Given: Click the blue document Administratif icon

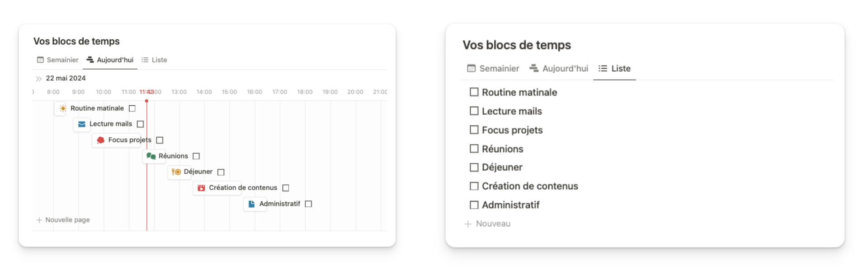Looking at the screenshot, I should [252, 204].
